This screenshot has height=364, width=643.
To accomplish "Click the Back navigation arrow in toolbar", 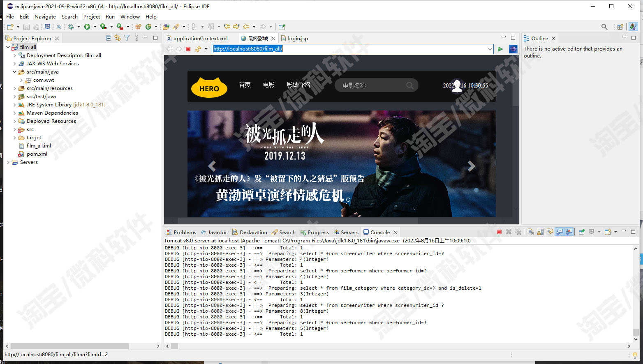I will [x=246, y=27].
